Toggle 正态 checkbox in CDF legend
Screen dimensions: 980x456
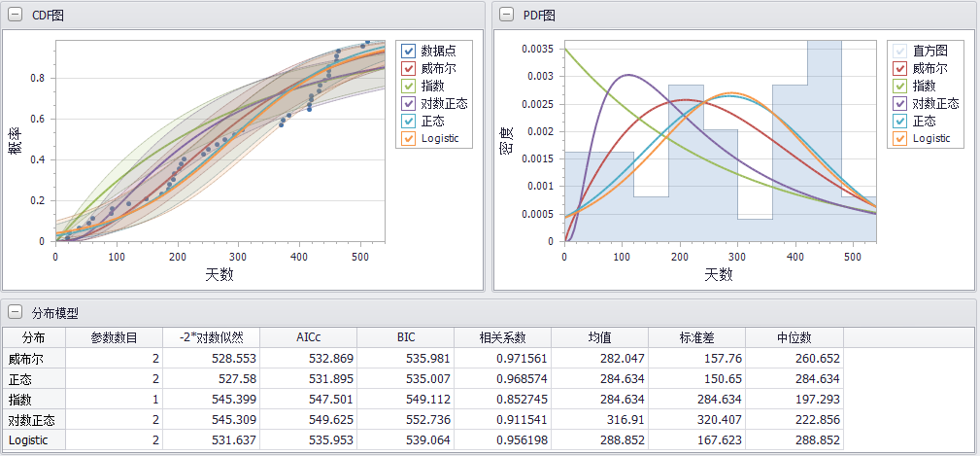[409, 122]
